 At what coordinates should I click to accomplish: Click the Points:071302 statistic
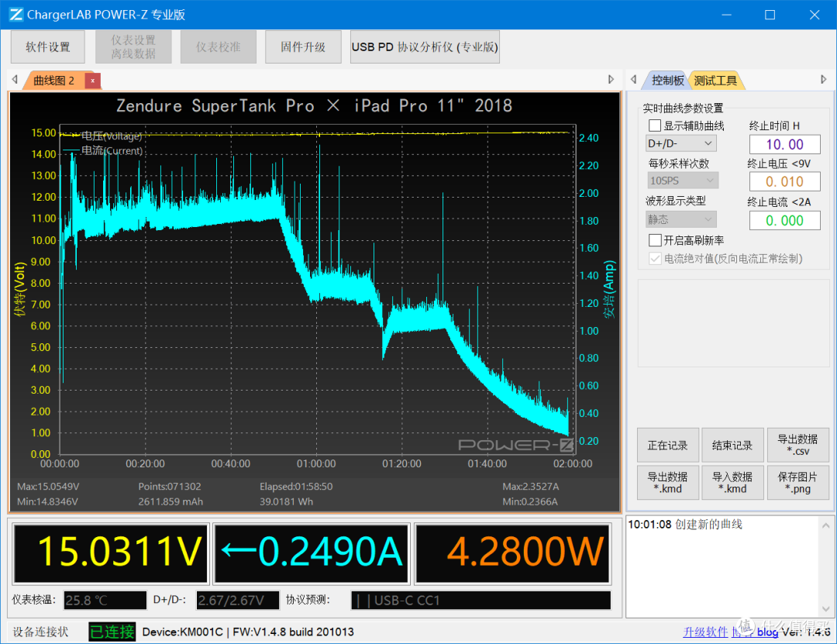pos(170,487)
